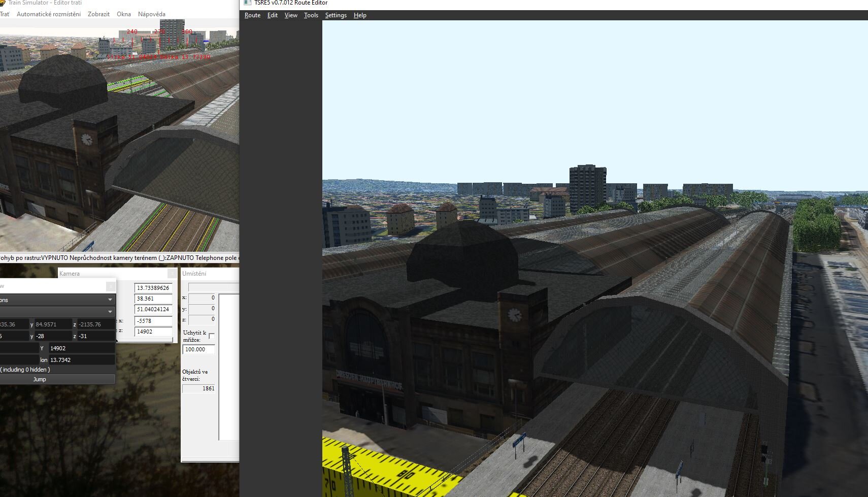Click the station clock in the TSRE5 viewport
The width and height of the screenshot is (868, 497).
coord(515,315)
